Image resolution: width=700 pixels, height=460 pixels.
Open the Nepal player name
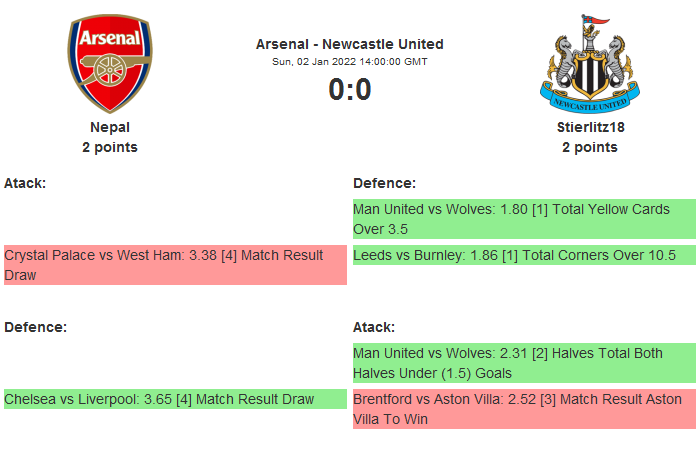click(x=110, y=127)
